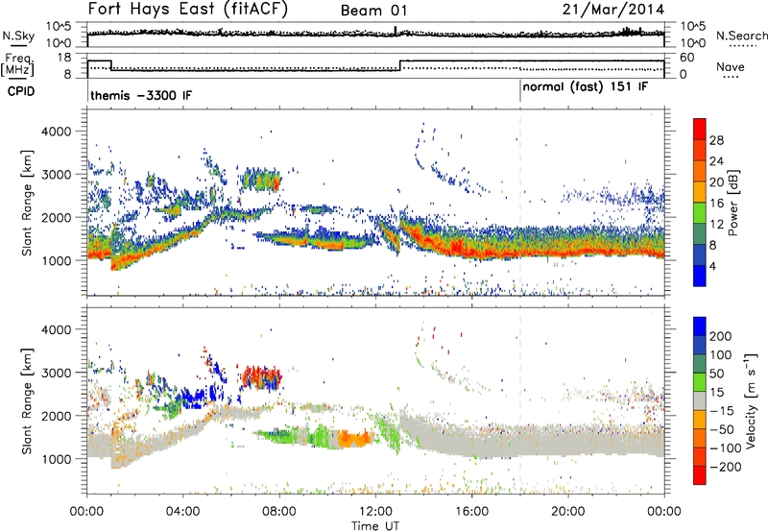Click the "Beam 01" label
The width and height of the screenshot is (768, 532).
point(373,11)
